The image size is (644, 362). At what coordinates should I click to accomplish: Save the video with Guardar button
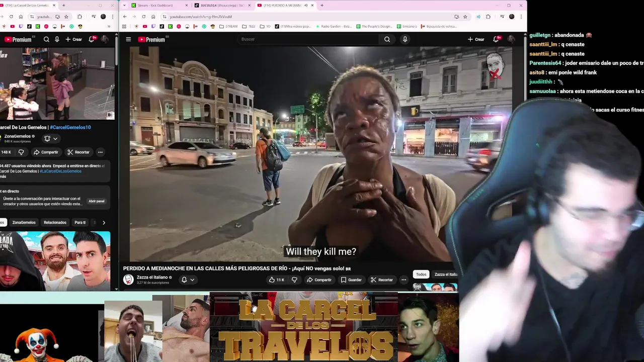351,280
